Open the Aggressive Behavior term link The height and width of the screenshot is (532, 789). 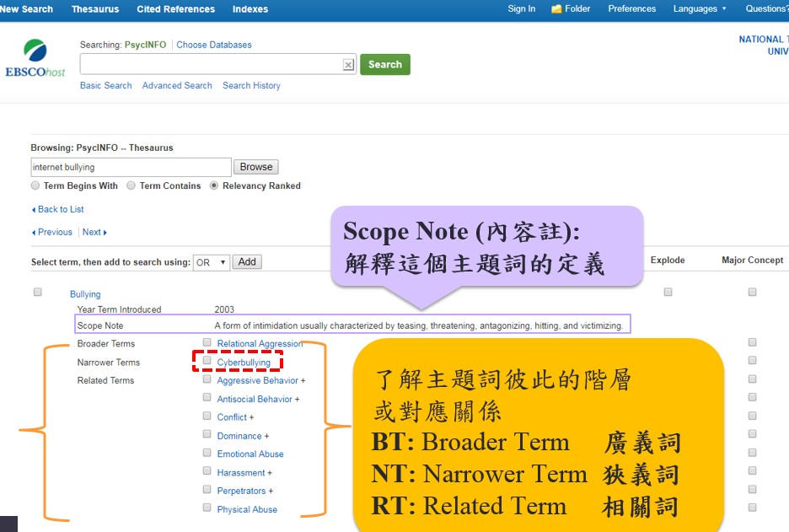pyautogui.click(x=258, y=380)
